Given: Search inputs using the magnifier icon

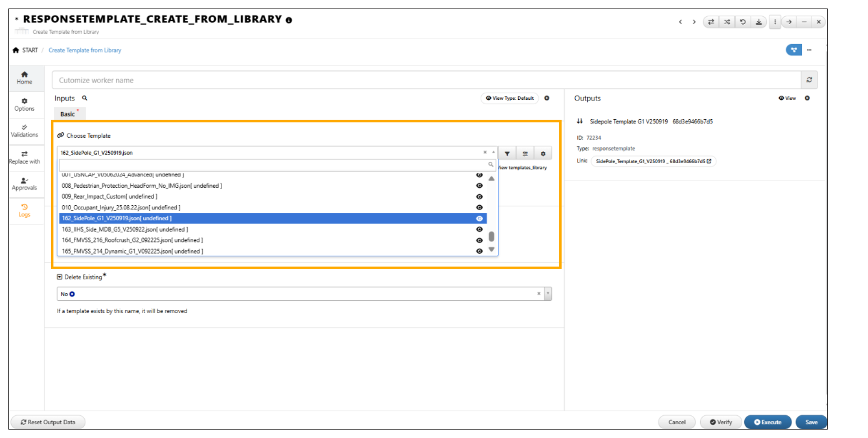Looking at the screenshot, I should (85, 98).
